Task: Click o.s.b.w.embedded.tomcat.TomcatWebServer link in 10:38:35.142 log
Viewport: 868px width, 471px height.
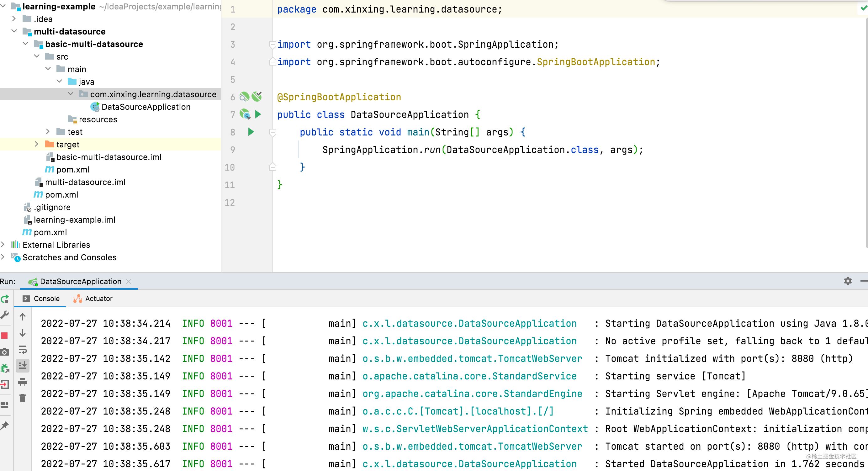Action: click(x=472, y=358)
